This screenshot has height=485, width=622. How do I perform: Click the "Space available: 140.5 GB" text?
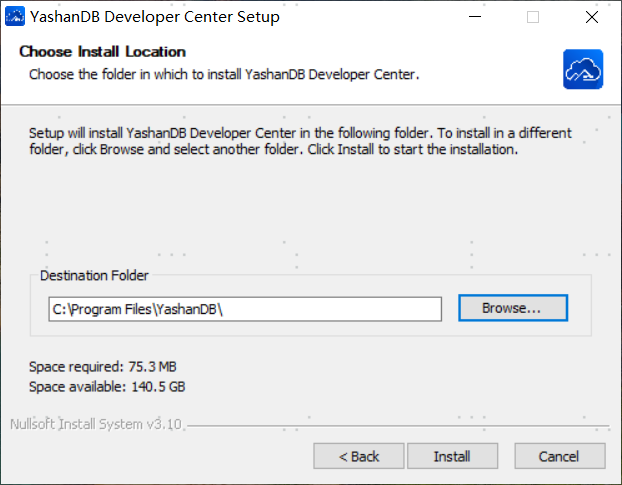click(107, 386)
